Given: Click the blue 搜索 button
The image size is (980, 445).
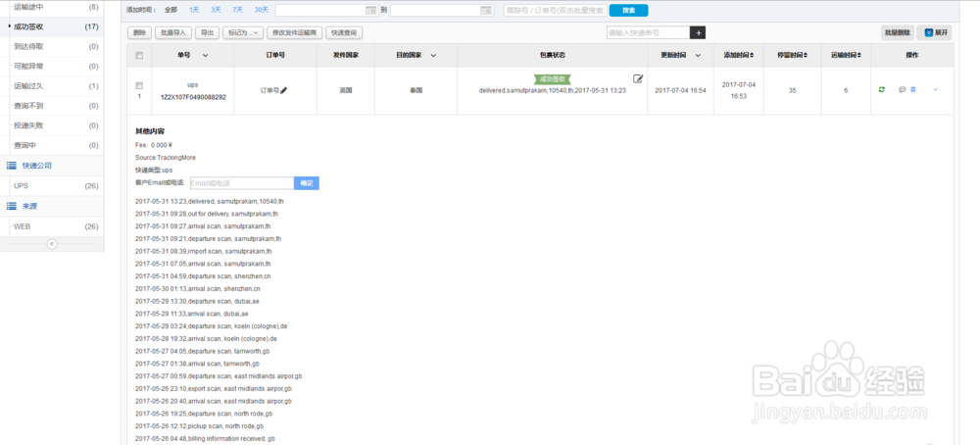Looking at the screenshot, I should point(629,11).
